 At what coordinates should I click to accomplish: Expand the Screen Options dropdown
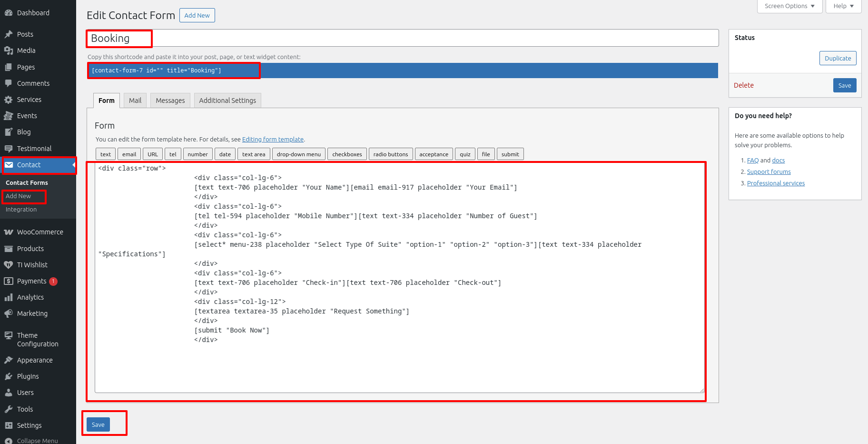pos(789,6)
